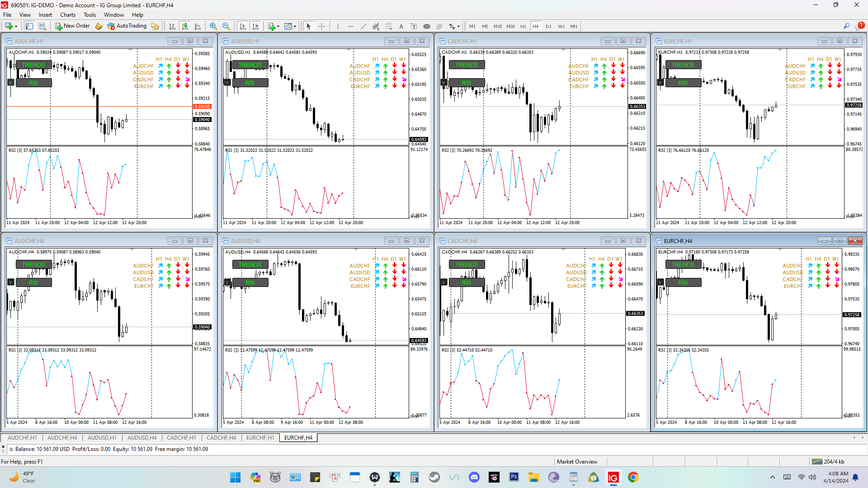Open the Indicators list dropdown arrow
The height and width of the screenshot is (488, 868).
pyautogui.click(x=278, y=26)
